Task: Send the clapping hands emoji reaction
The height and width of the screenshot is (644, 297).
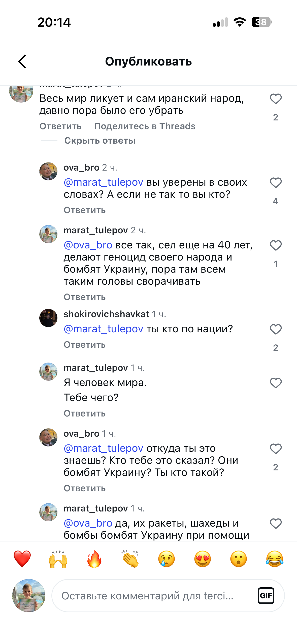Action: click(x=130, y=559)
